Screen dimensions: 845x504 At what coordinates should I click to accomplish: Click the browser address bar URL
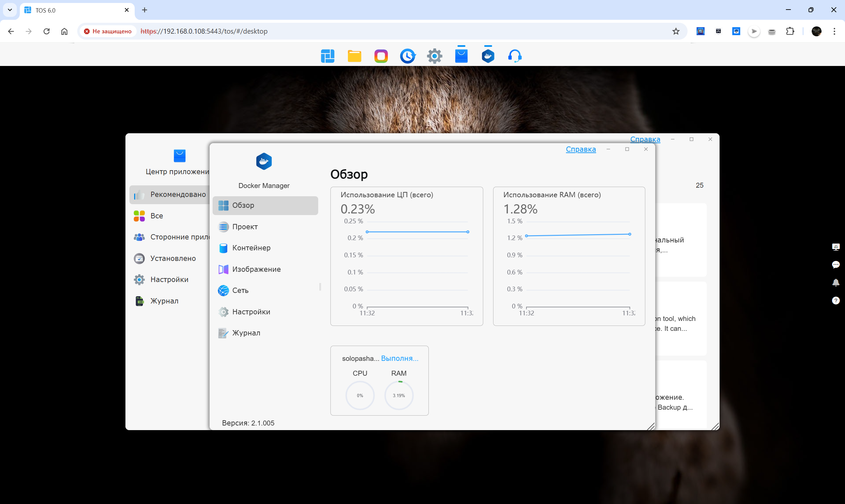pyautogui.click(x=204, y=31)
